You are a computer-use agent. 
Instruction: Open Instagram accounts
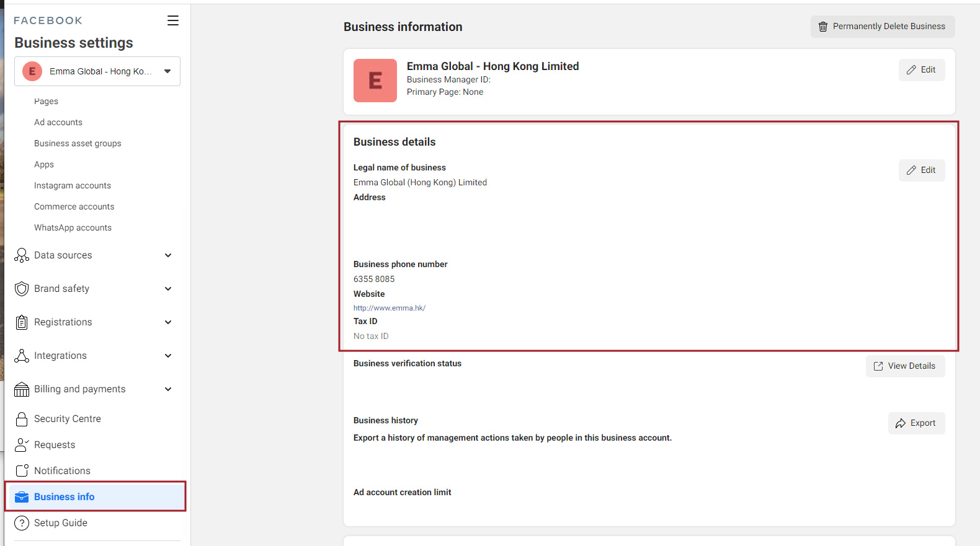coord(73,185)
